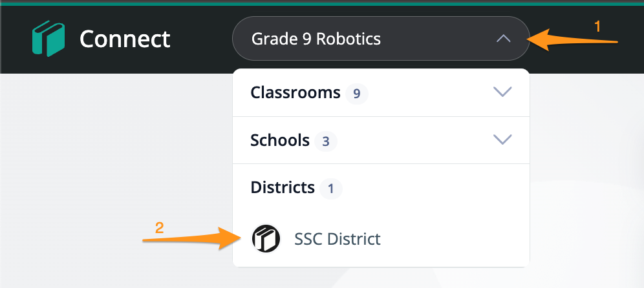Click the orange annotation number 2
The image size is (644, 288).
(159, 228)
